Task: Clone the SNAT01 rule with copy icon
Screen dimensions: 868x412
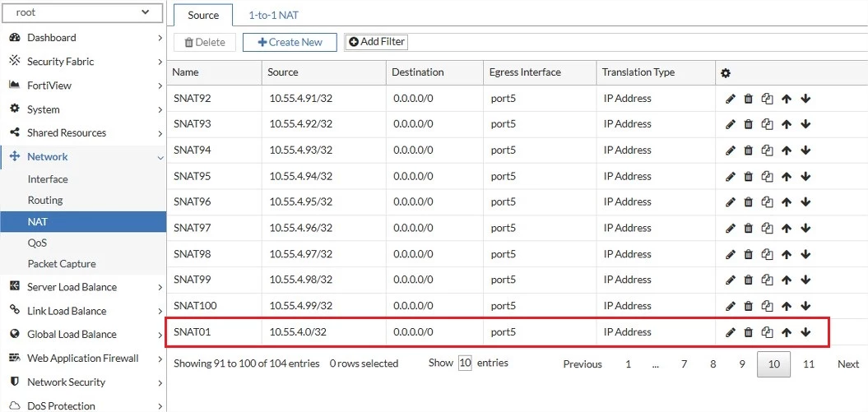Action: coord(767,332)
